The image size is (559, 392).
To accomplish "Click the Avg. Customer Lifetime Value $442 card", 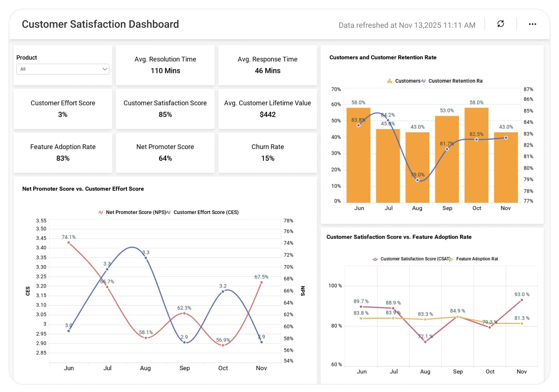I will (268, 109).
